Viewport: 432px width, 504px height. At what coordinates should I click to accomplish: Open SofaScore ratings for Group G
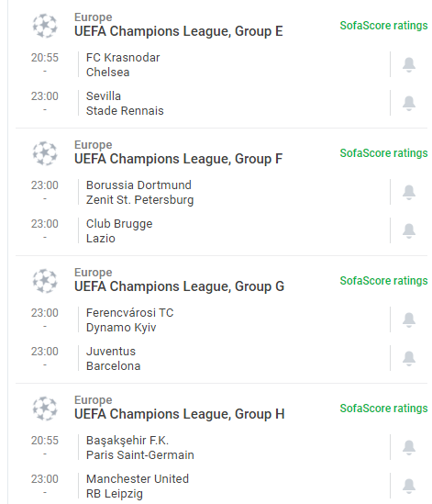383,281
